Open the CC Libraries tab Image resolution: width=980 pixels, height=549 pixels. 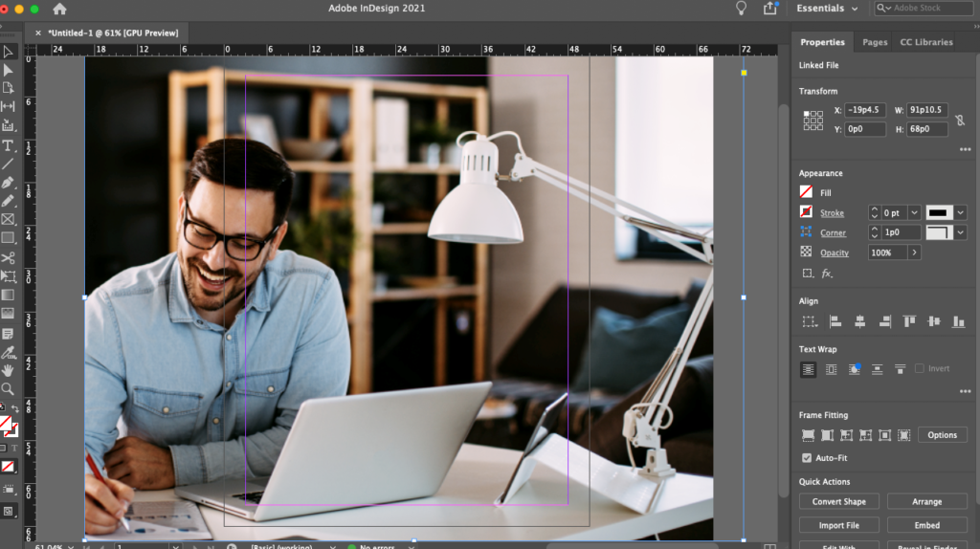(926, 42)
